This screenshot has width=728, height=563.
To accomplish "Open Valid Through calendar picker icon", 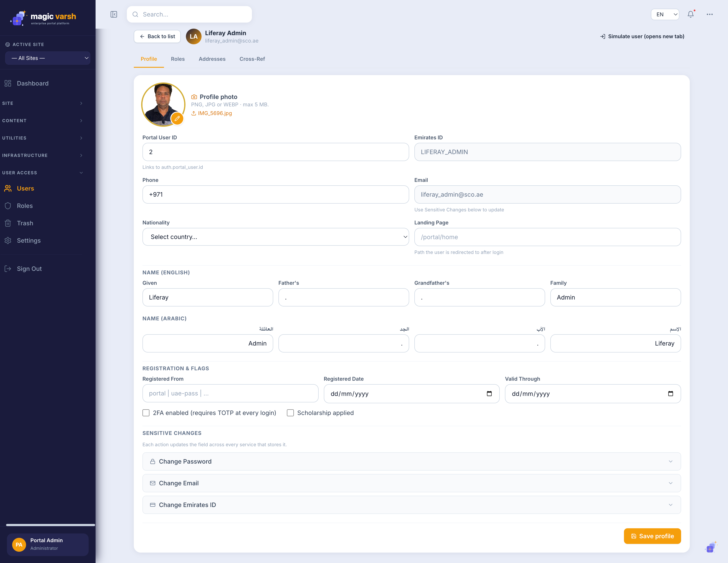I will (x=671, y=394).
